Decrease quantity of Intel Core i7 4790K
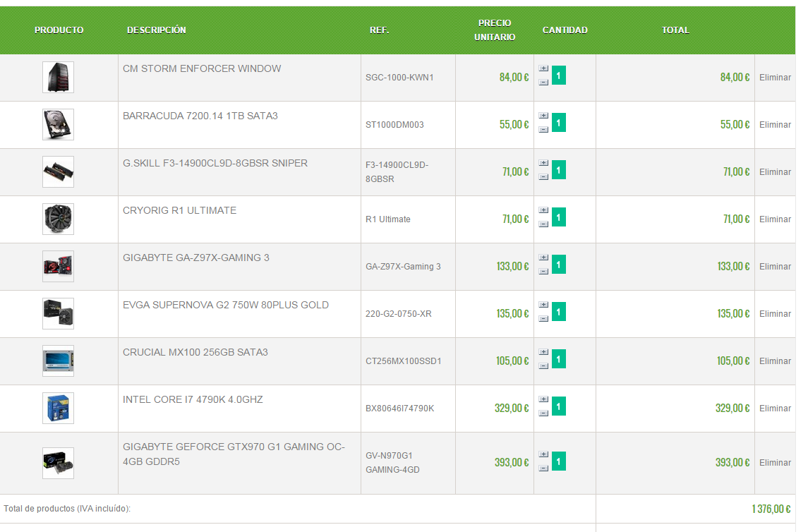Image resolution: width=808 pixels, height=532 pixels. point(543,413)
